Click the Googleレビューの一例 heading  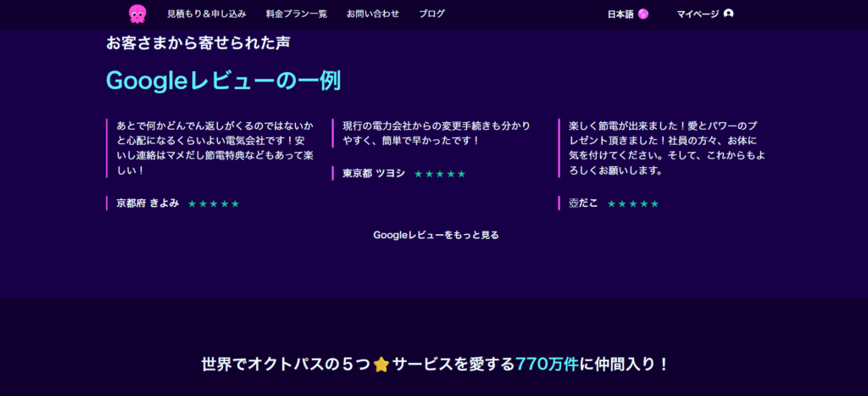point(223,81)
